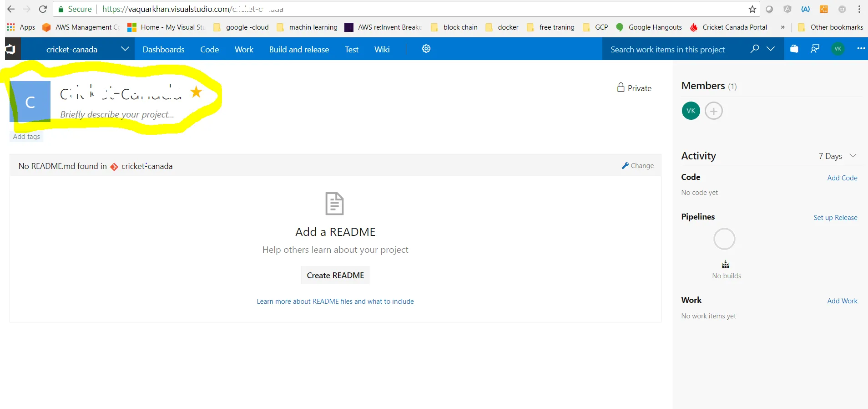
Task: Toggle the project favorite star
Action: click(197, 92)
